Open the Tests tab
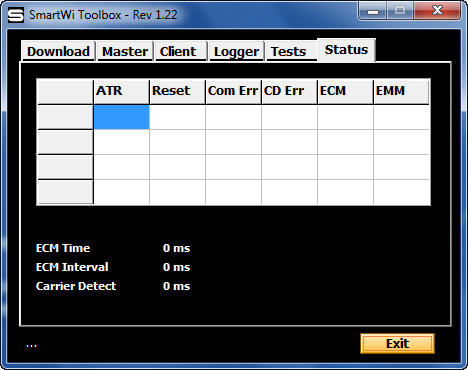Screen dimensions: 468x370 (291, 51)
